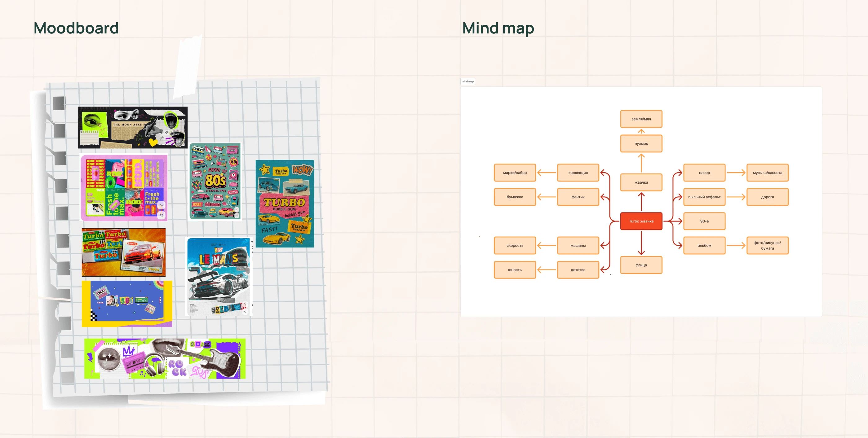Viewport: 868px width, 438px height.
Task: Click the small 'mind map' frame label tag
Action: (x=467, y=81)
